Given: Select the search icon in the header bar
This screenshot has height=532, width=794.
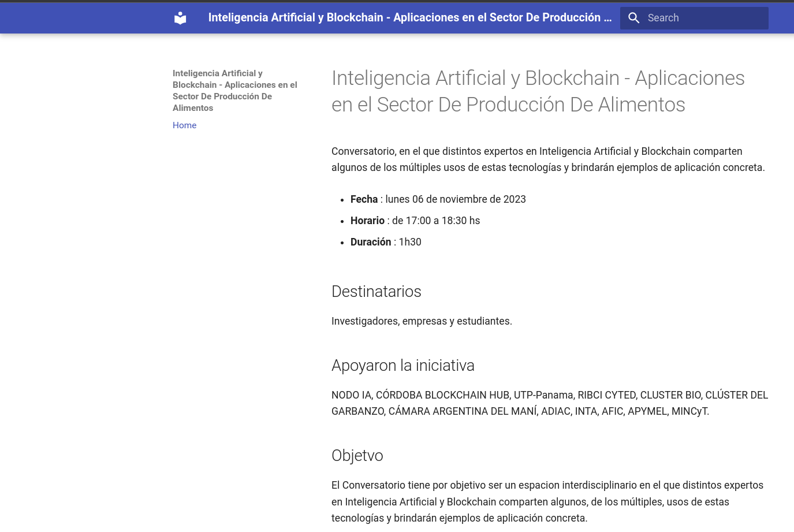Looking at the screenshot, I should [x=633, y=18].
